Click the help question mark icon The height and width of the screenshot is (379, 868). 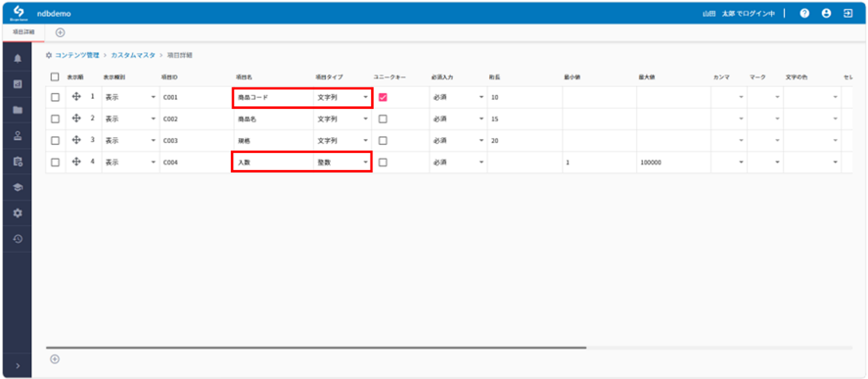[805, 14]
